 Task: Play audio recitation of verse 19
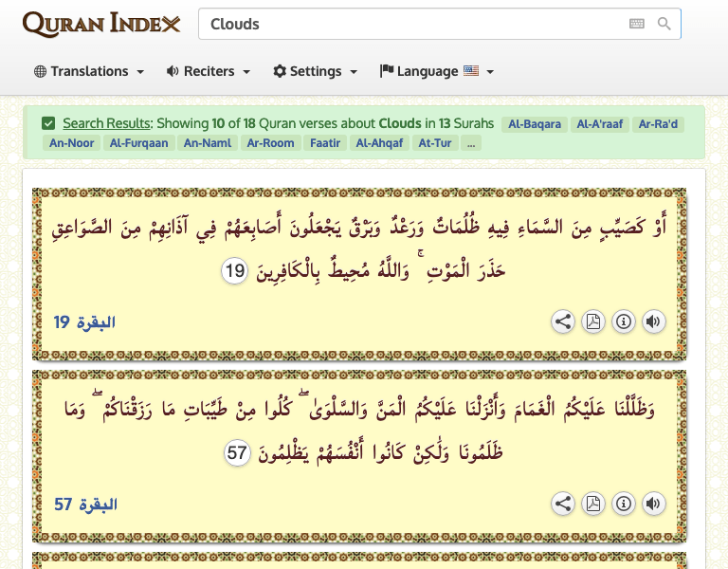tap(653, 321)
